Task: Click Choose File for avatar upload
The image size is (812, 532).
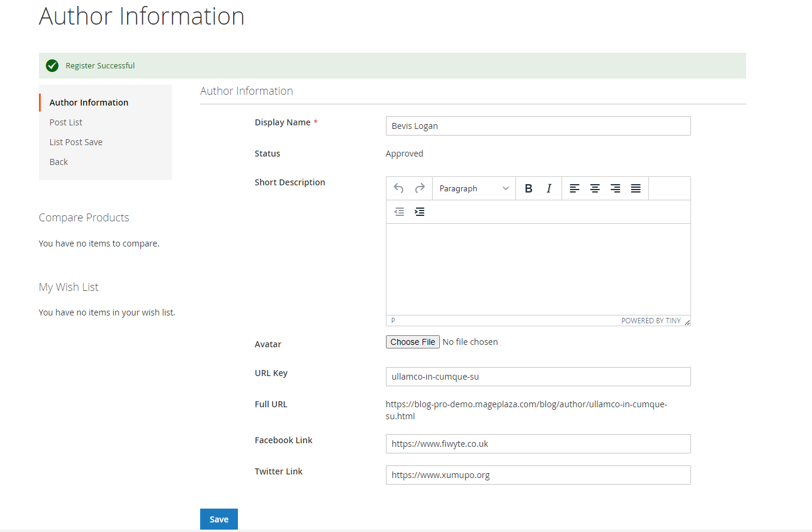Action: (413, 342)
